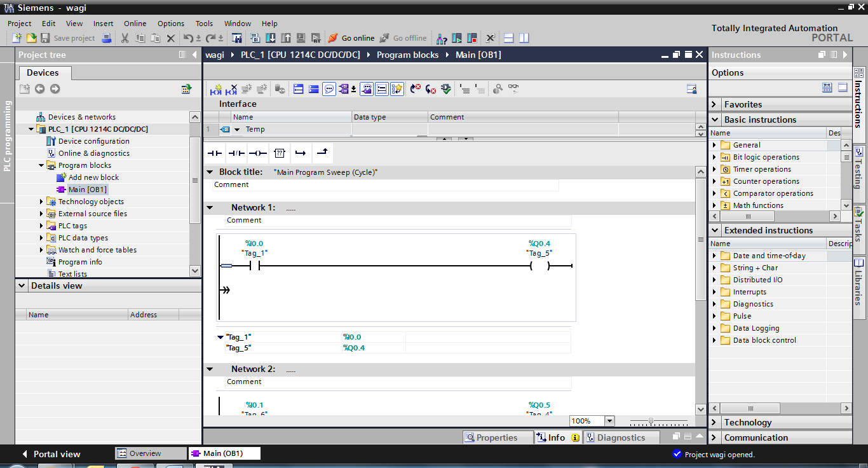
Task: Collapse Extended instructions pane
Action: click(715, 231)
